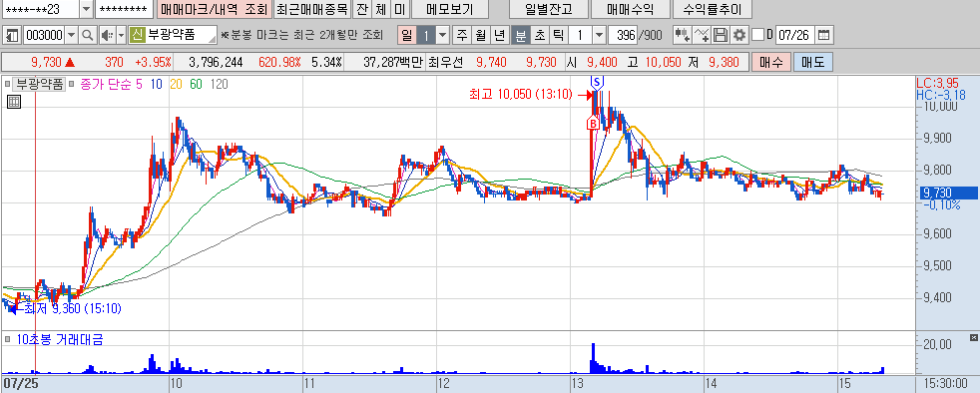This screenshot has width=980, height=393.
Task: Expand dropdown next to speaker icon
Action: pos(121,35)
